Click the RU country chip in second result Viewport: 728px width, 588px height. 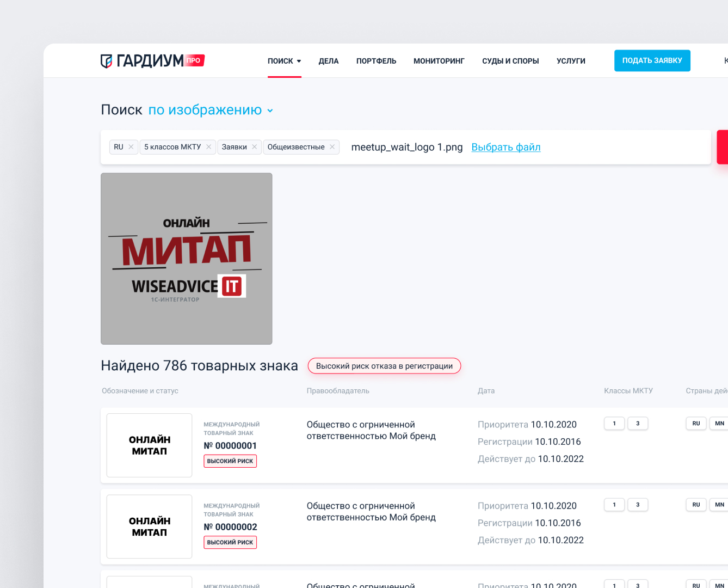[696, 505]
